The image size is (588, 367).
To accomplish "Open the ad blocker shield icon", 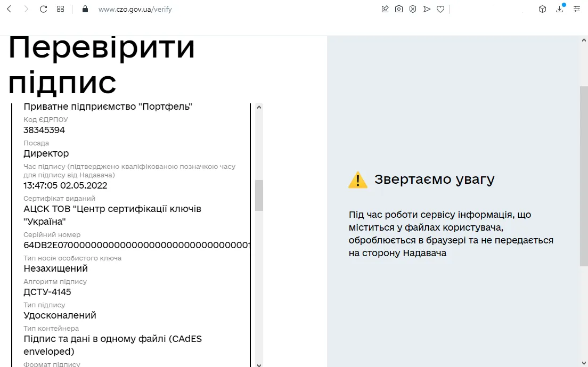I will [413, 9].
